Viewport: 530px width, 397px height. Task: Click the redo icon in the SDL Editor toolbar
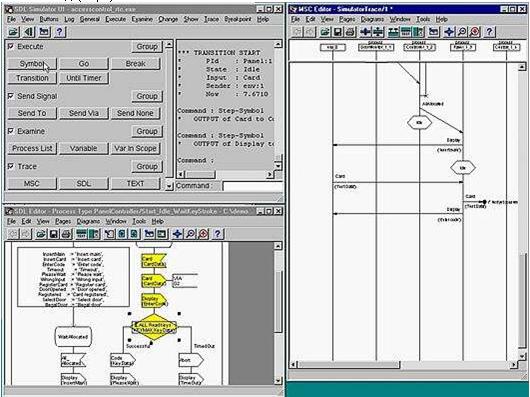pos(26,234)
